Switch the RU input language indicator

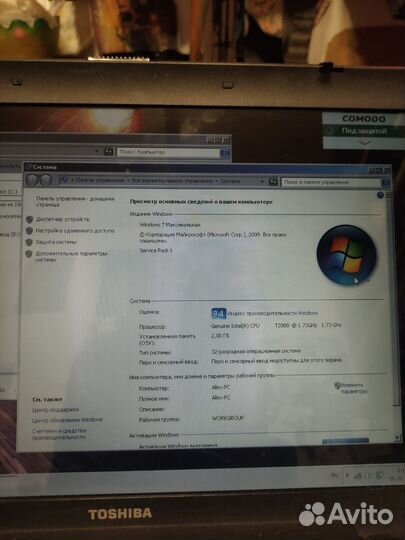[x=335, y=475]
